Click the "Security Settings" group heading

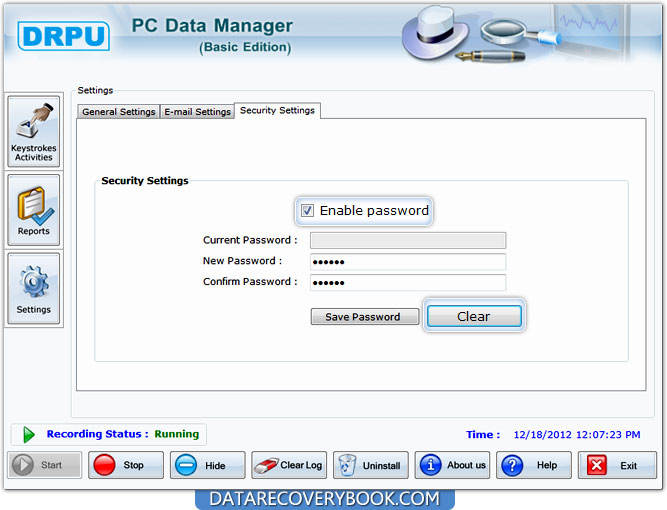pos(145,180)
